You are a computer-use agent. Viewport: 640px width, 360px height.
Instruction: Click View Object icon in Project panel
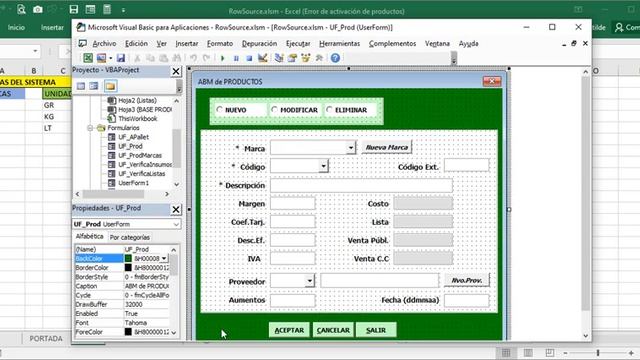(x=94, y=86)
